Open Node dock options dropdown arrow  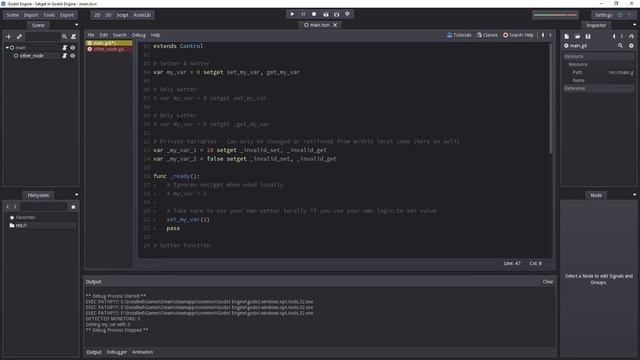[x=634, y=195]
